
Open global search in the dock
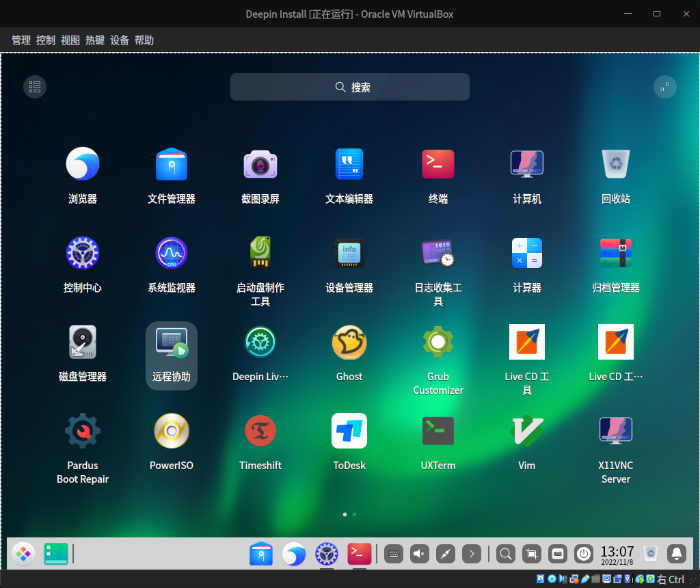[x=506, y=554]
